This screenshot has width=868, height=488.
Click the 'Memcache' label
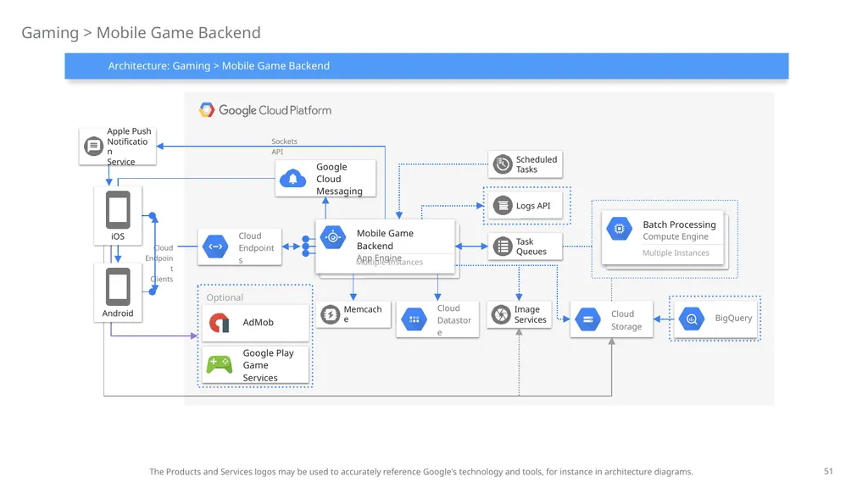[x=363, y=313]
